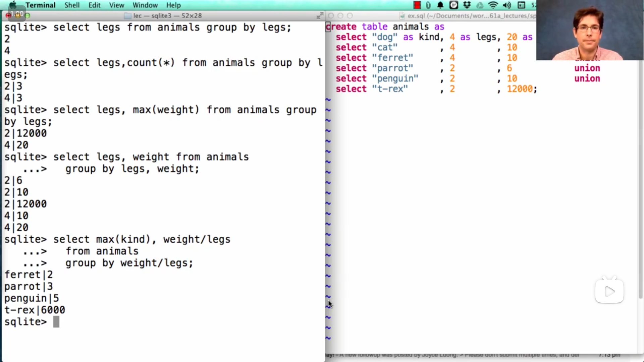This screenshot has width=644, height=362.
Task: Toggle fullscreen on the sqlite3 terminal window
Action: [320, 15]
